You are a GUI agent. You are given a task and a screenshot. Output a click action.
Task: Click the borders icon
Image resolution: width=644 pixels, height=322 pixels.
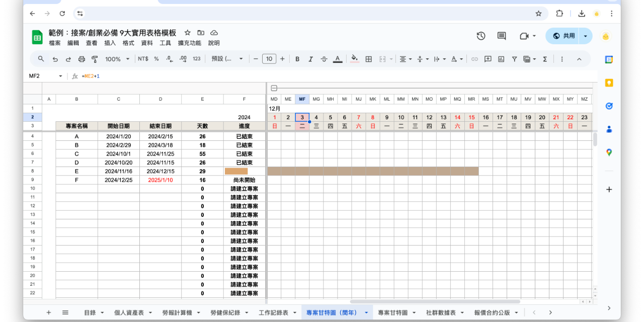[369, 59]
